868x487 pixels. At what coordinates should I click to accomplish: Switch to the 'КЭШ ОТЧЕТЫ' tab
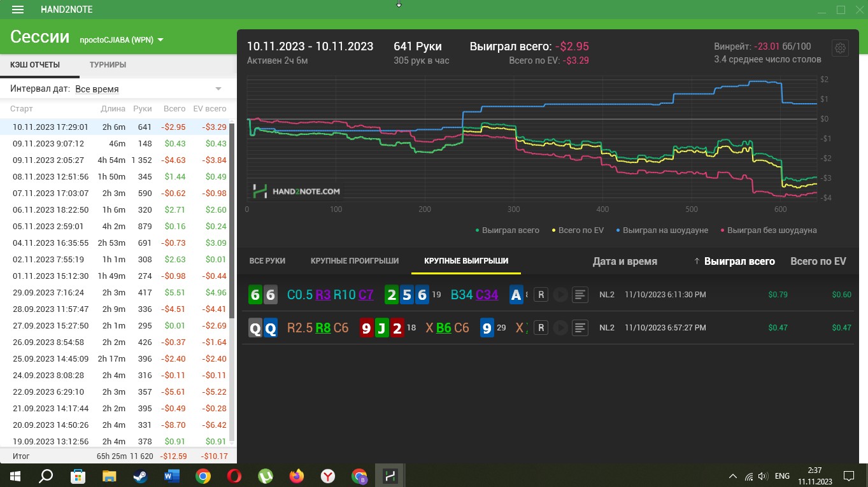point(35,65)
